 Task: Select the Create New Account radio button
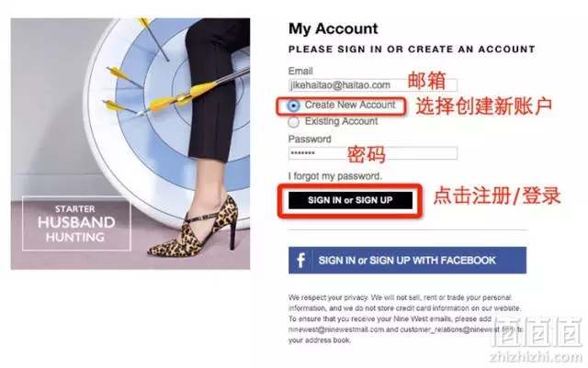click(x=293, y=106)
